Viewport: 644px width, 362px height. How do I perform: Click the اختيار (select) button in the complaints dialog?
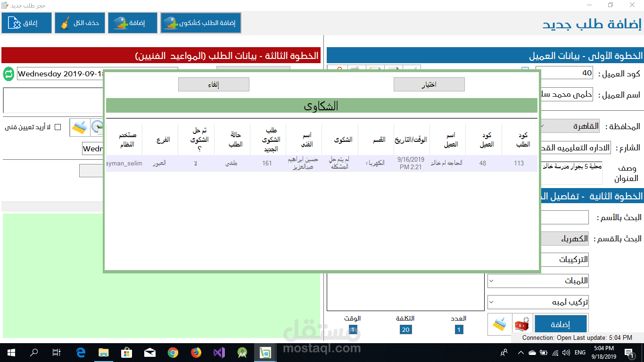[x=429, y=84]
